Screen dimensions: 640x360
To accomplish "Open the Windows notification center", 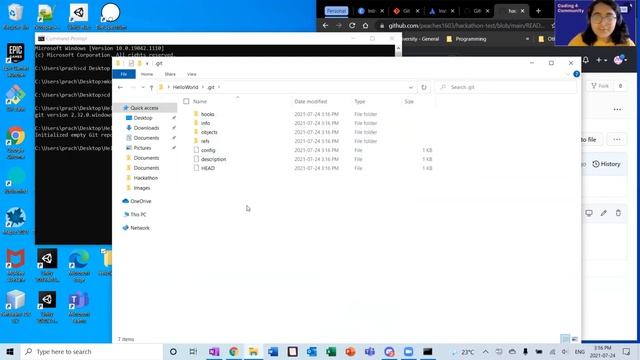I will pyautogui.click(x=627, y=351).
